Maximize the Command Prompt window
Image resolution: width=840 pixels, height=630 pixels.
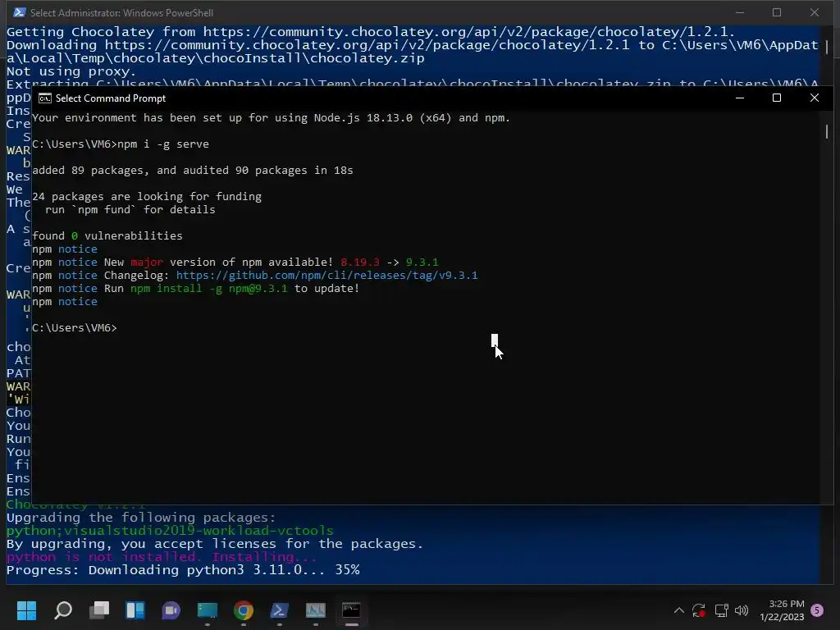pyautogui.click(x=777, y=98)
